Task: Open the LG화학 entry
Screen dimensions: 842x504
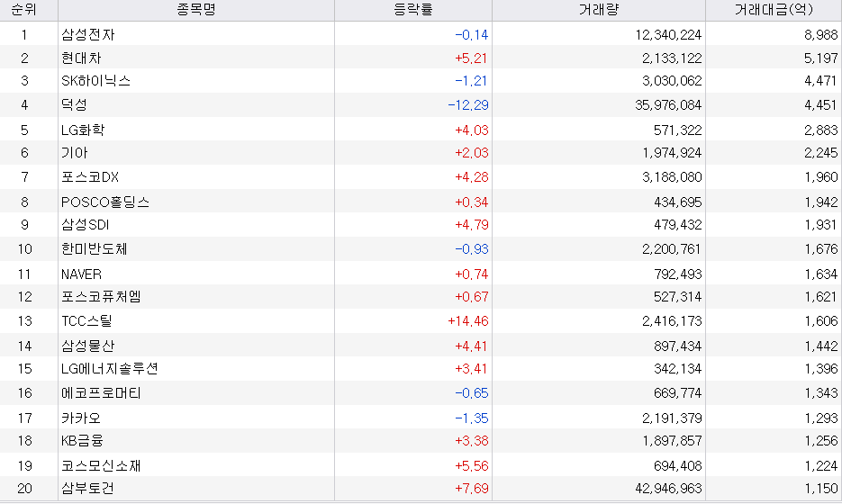Action: tap(83, 130)
